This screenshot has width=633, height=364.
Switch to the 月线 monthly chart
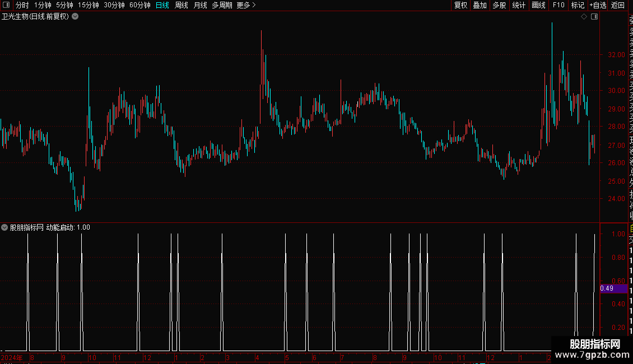200,5
